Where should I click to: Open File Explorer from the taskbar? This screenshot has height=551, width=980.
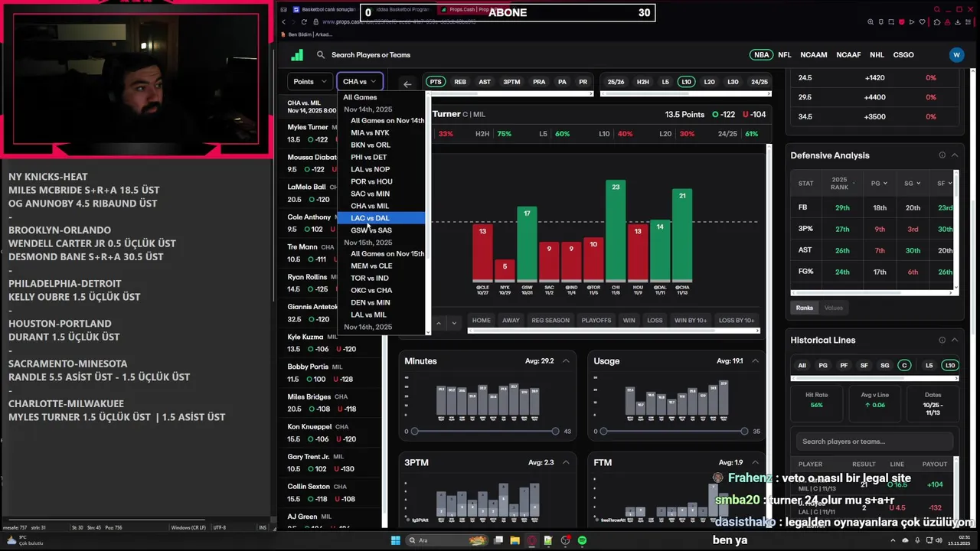pyautogui.click(x=515, y=540)
